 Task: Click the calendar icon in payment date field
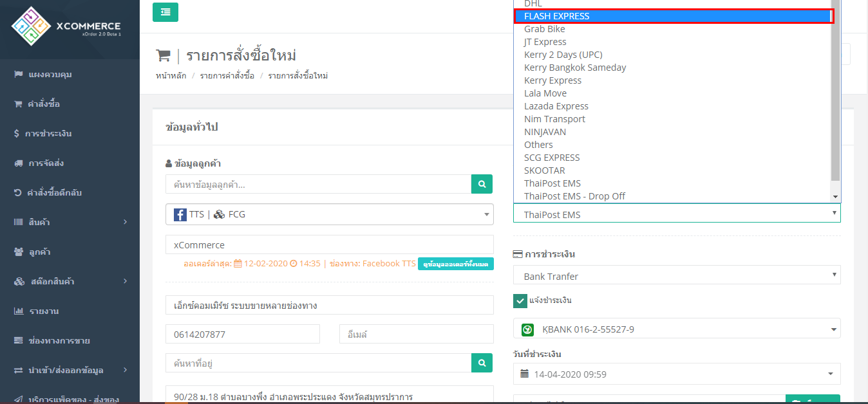click(525, 374)
